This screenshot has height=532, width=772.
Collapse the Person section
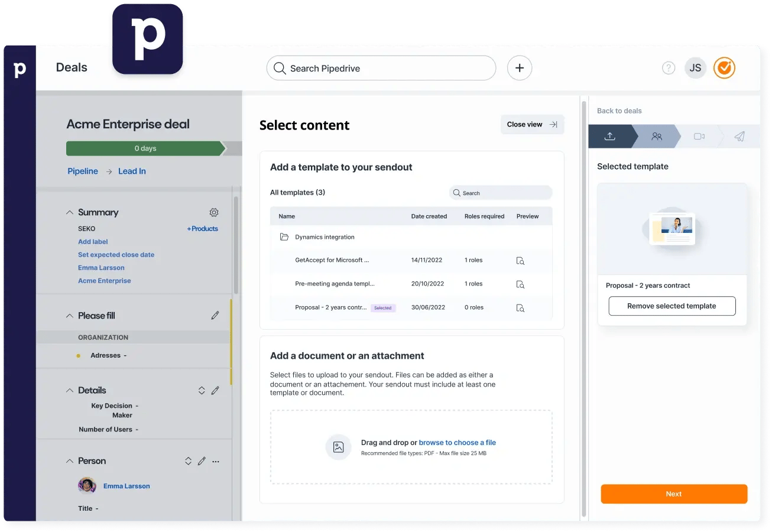[x=70, y=461]
